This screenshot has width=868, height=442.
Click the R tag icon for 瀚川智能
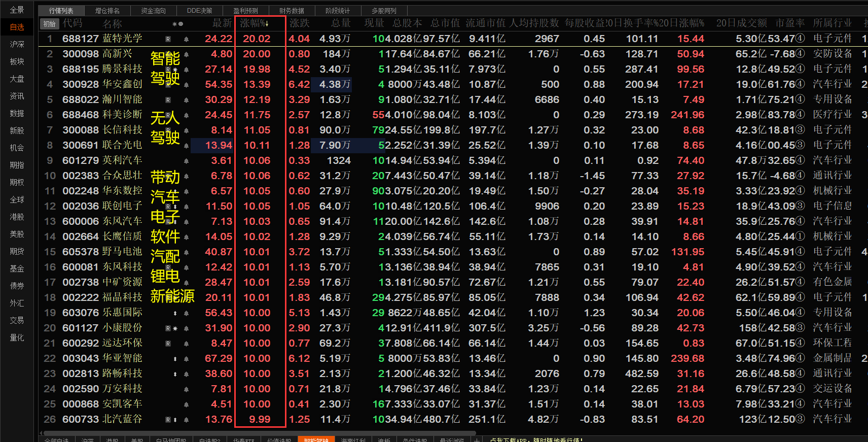pos(168,100)
